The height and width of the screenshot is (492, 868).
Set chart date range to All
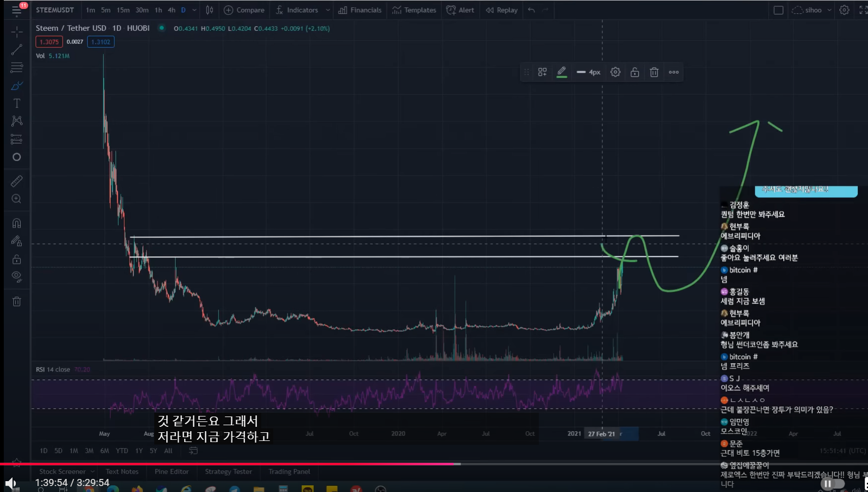168,451
